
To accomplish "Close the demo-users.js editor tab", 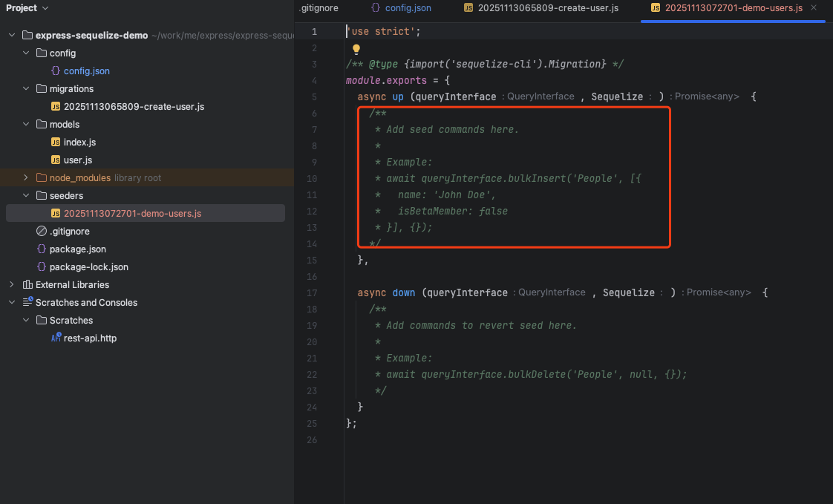I will point(814,7).
